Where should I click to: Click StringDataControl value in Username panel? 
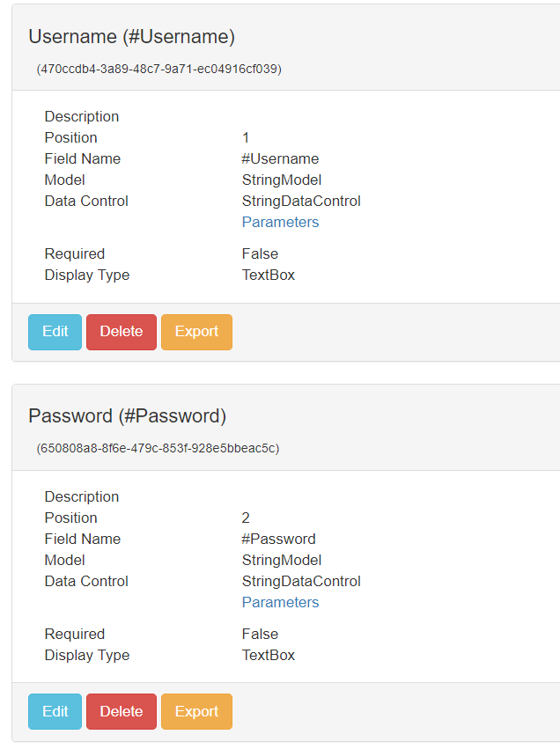pyautogui.click(x=301, y=201)
